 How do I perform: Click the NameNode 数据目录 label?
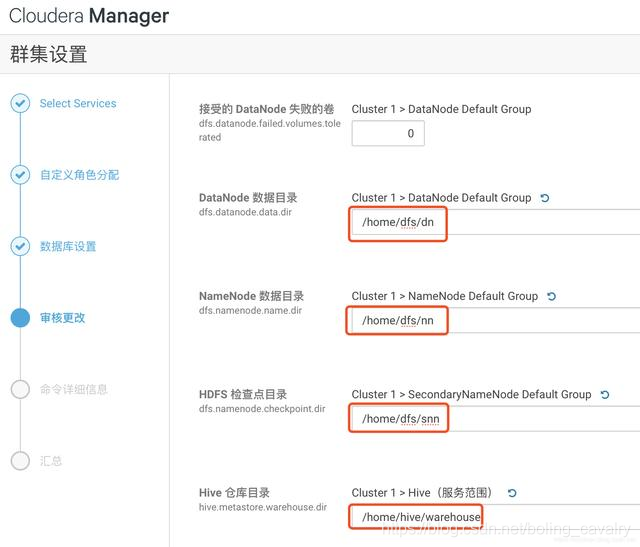[251, 296]
